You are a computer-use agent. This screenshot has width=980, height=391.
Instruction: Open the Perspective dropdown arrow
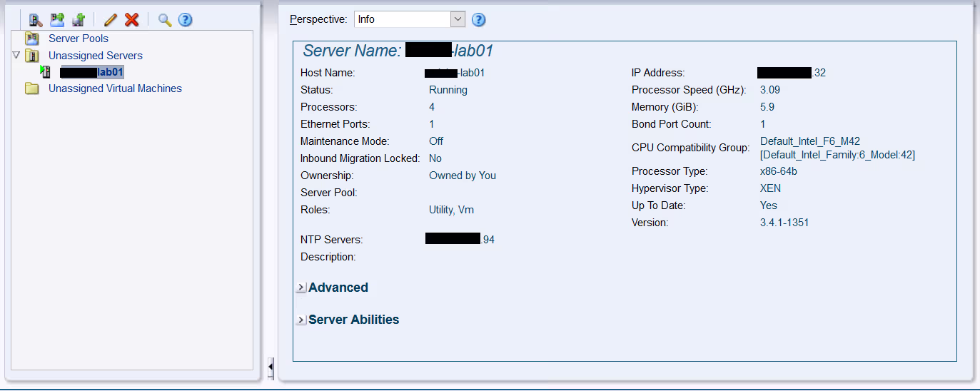point(458,19)
